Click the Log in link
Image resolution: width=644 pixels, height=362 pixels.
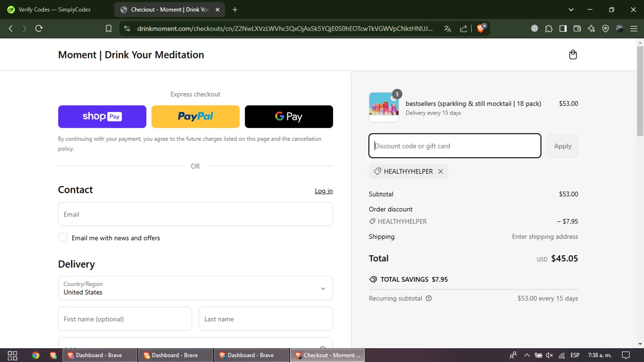coord(324,191)
